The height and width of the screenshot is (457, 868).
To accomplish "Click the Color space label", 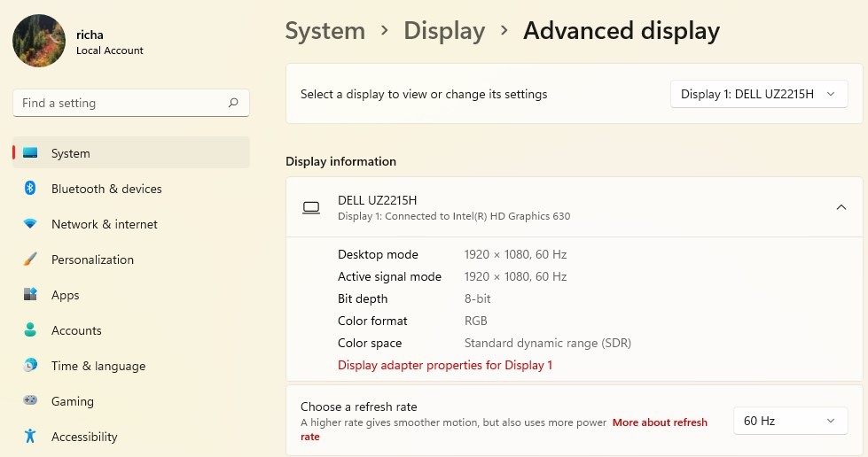I will [x=370, y=343].
